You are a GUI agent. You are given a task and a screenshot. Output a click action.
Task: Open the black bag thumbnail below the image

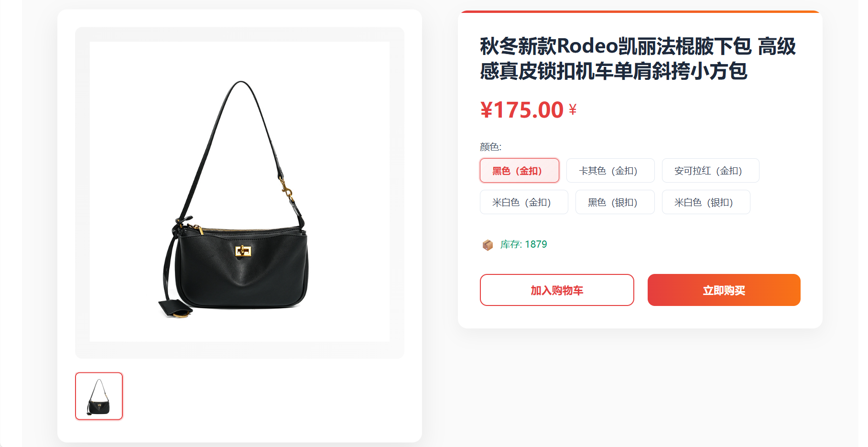click(x=99, y=396)
